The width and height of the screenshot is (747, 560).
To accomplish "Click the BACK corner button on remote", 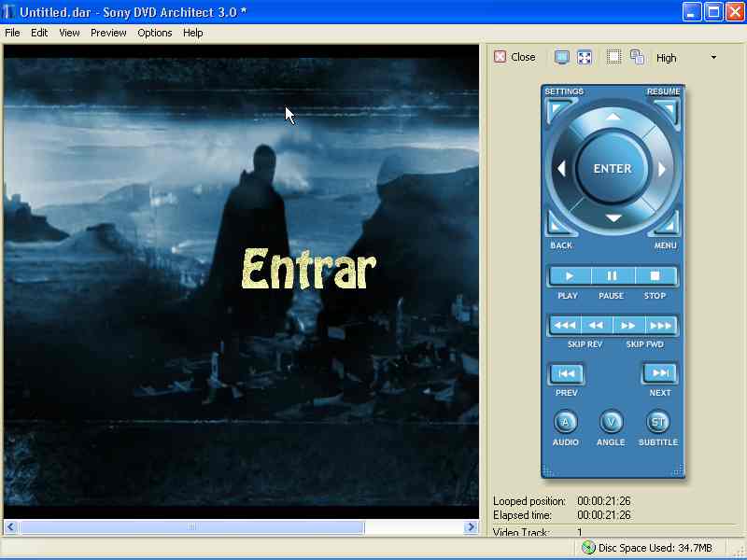I will pos(559,224).
